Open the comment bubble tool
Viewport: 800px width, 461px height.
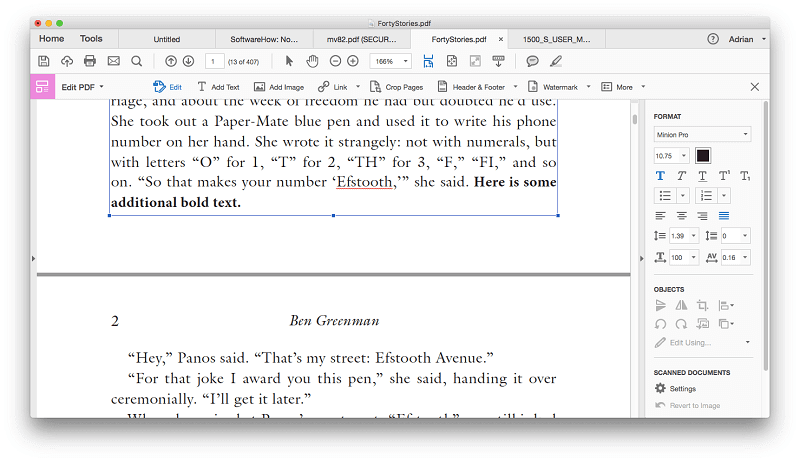[x=533, y=61]
